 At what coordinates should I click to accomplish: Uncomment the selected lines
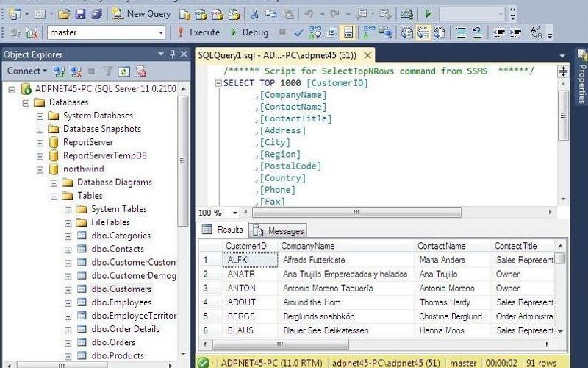click(x=477, y=32)
